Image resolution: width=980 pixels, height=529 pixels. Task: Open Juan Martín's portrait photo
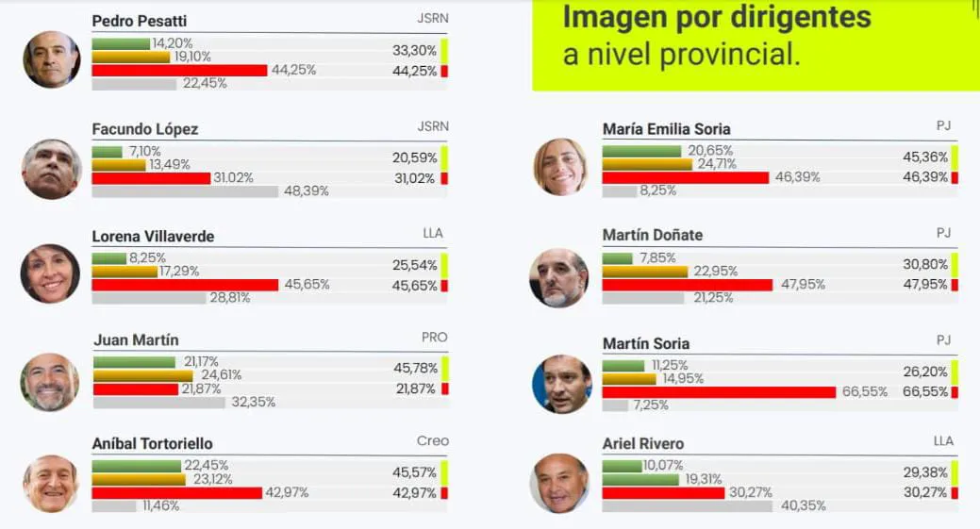[x=50, y=382]
